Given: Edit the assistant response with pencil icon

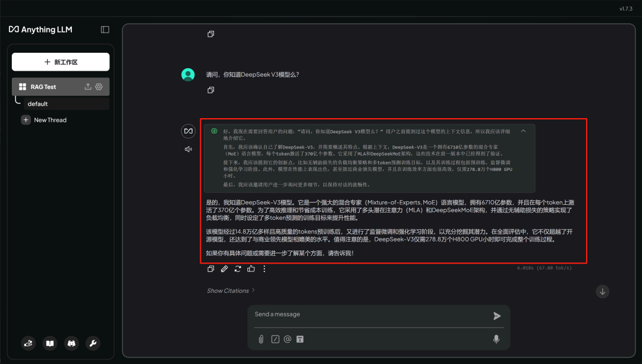Looking at the screenshot, I should click(224, 269).
